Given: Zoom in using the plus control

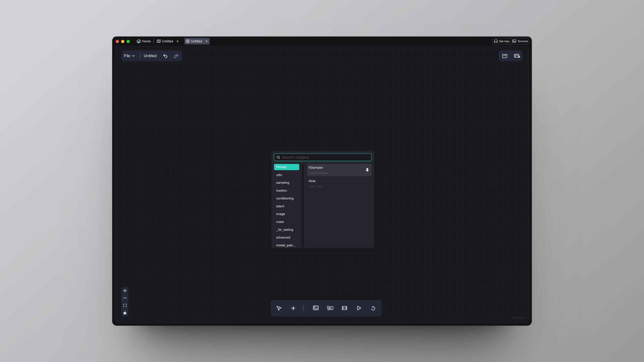Looking at the screenshot, I should coord(125,291).
